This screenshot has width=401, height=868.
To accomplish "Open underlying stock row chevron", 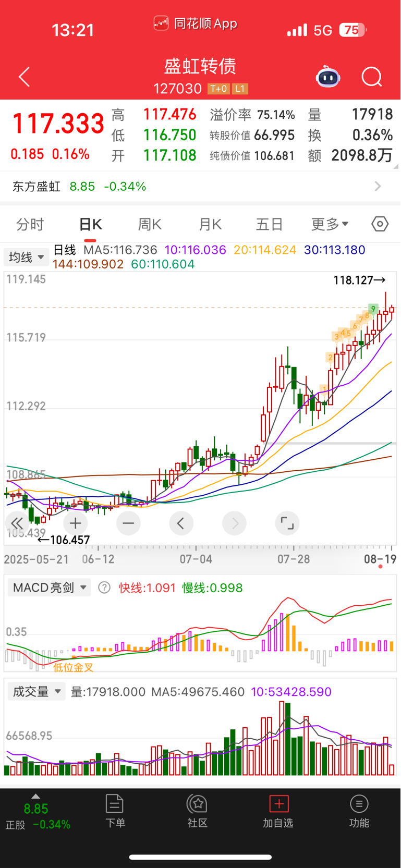I will (x=378, y=186).
